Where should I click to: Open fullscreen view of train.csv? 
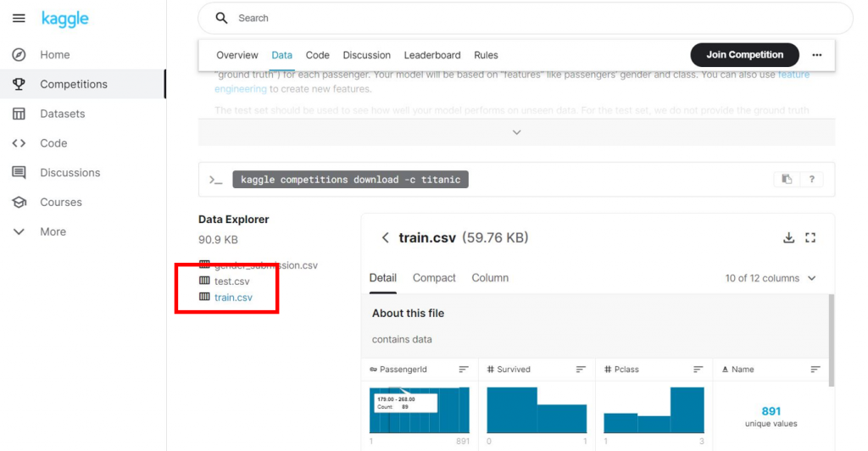[810, 237]
